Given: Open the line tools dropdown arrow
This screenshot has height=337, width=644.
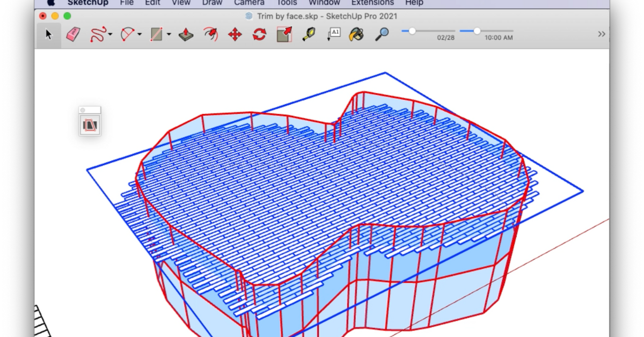Looking at the screenshot, I should click(x=110, y=35).
